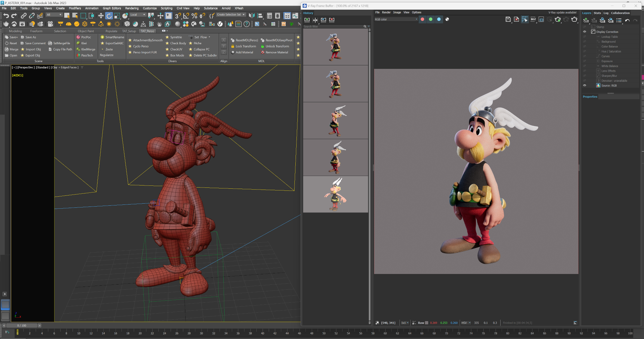Click the Save current image icon in V-Ray buffer
Image resolution: width=644 pixels, height=339 pixels.
(508, 20)
